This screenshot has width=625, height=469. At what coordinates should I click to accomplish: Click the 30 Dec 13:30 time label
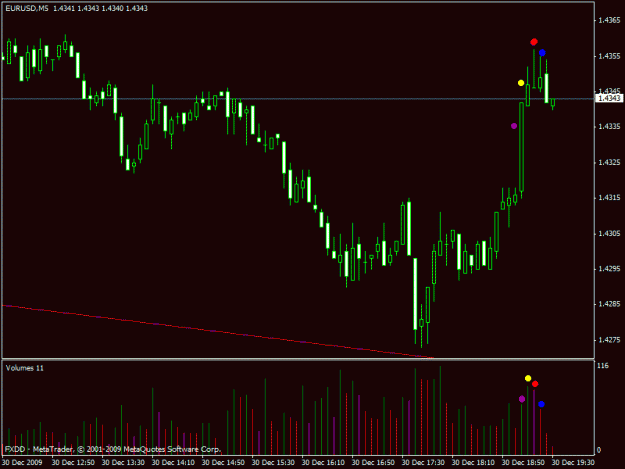123,462
